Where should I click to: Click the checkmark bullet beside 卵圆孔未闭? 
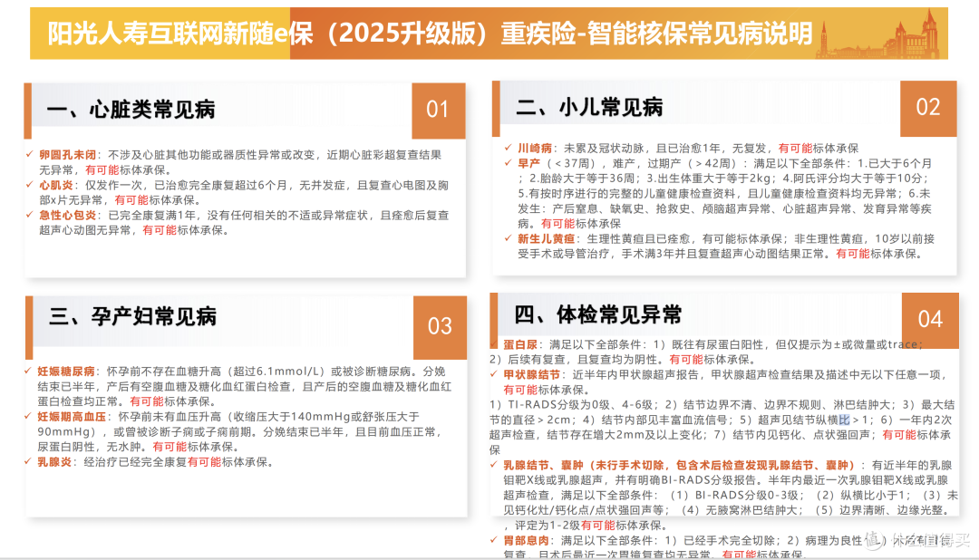(x=29, y=154)
